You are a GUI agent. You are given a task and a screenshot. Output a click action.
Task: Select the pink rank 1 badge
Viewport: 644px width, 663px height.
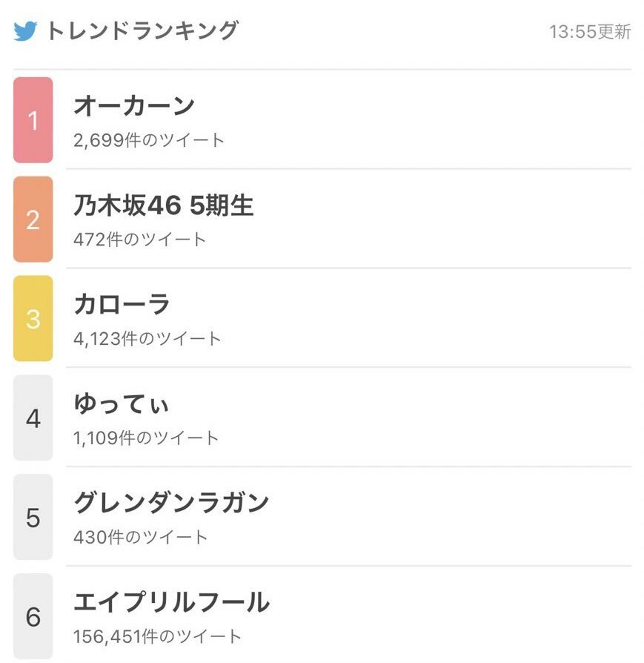click(33, 120)
